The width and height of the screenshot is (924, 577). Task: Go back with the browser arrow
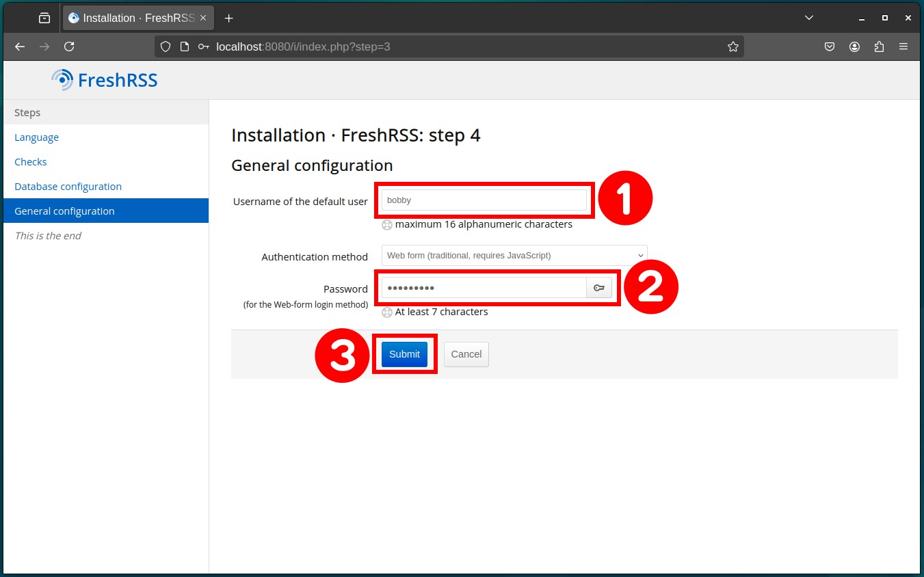pos(20,46)
